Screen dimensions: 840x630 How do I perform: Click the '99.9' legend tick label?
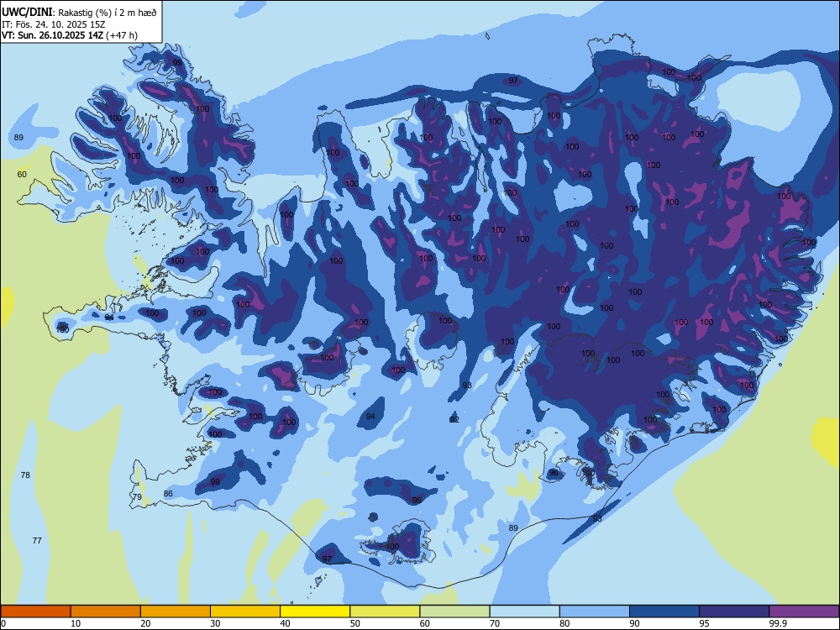click(778, 623)
